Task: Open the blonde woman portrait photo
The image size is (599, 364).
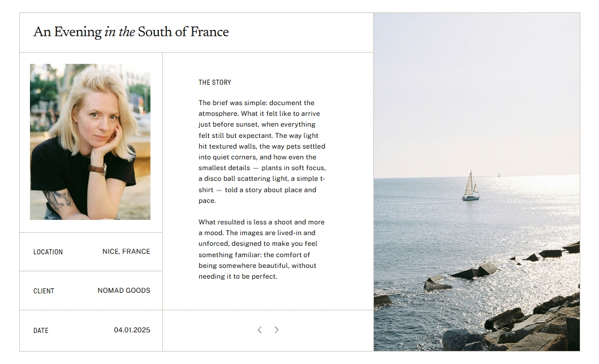Action: point(90,141)
